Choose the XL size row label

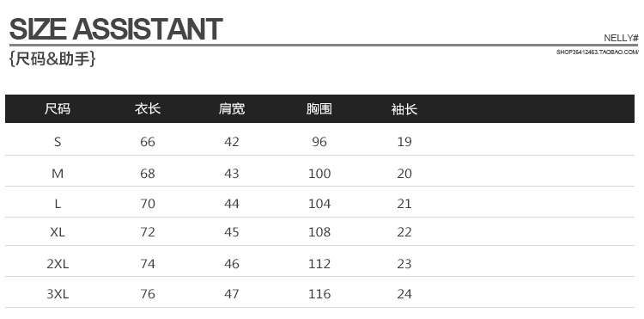[x=58, y=232]
